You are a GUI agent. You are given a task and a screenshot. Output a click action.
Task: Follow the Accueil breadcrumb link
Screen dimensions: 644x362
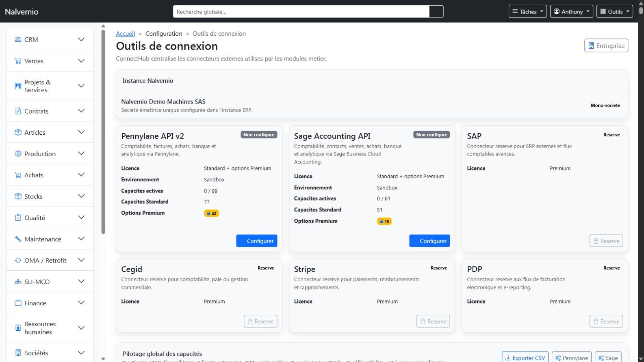coord(125,34)
